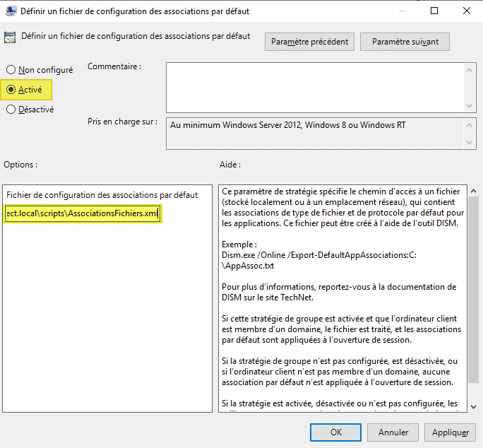Click the 'Aide :' label

coord(229,165)
